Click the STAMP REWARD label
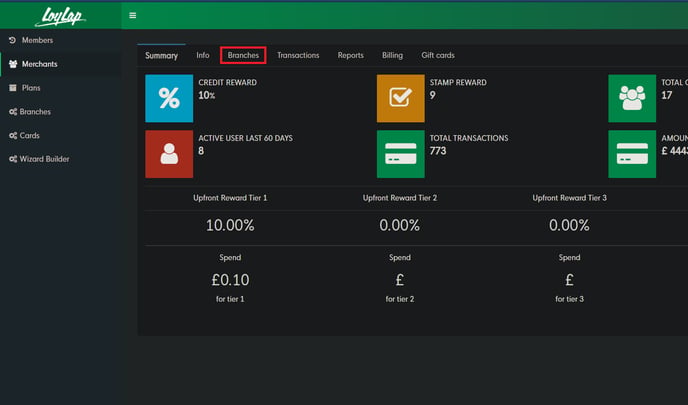Viewport: 688px width, 405px height. pos(458,82)
